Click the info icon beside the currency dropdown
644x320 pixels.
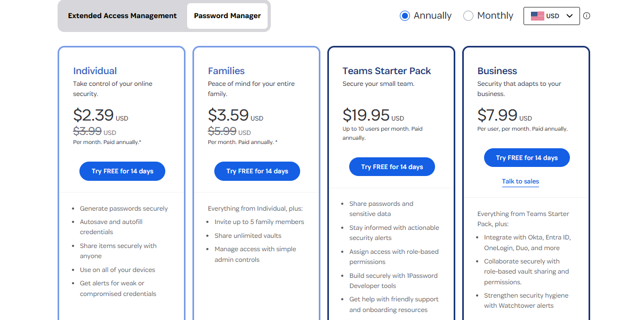pyautogui.click(x=586, y=15)
